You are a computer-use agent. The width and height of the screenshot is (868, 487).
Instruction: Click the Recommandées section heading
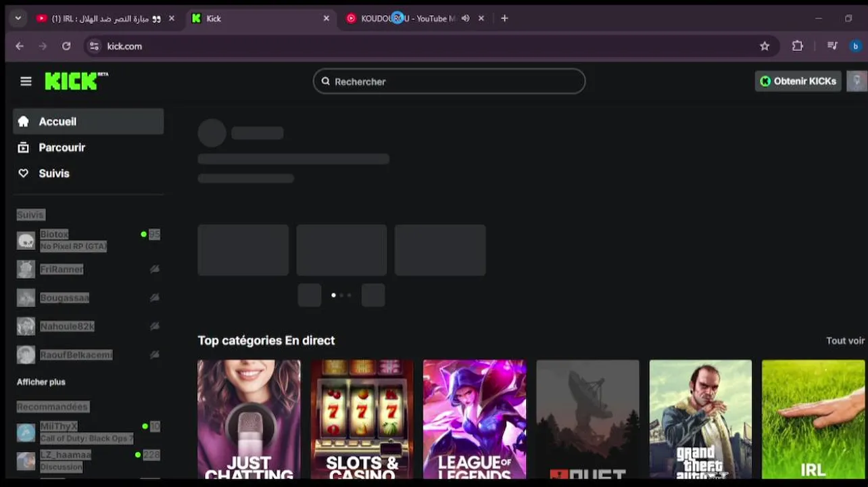(53, 407)
